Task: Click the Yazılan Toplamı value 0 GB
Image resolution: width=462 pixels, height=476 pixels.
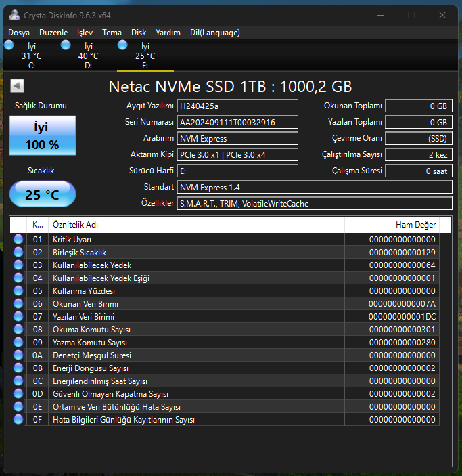Action: [x=419, y=122]
